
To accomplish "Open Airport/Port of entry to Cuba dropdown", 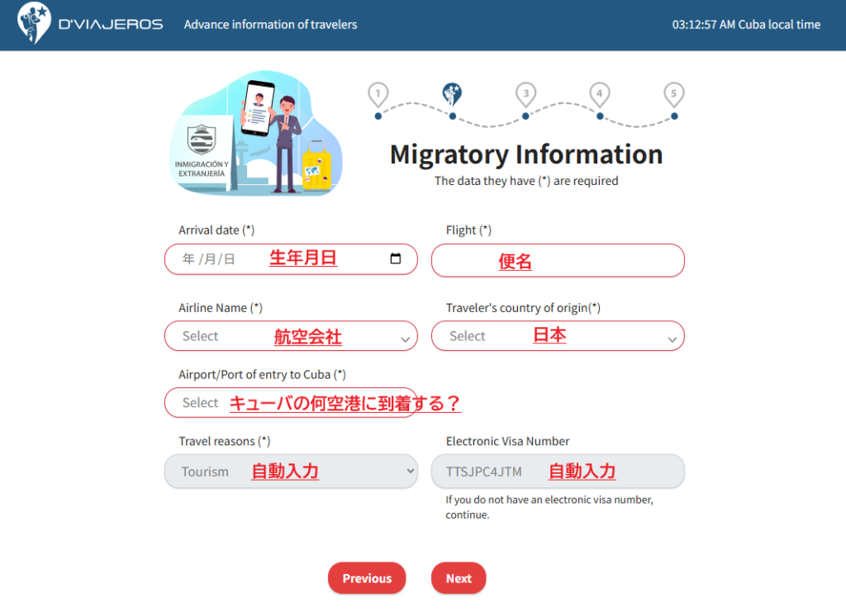I will pos(291,403).
